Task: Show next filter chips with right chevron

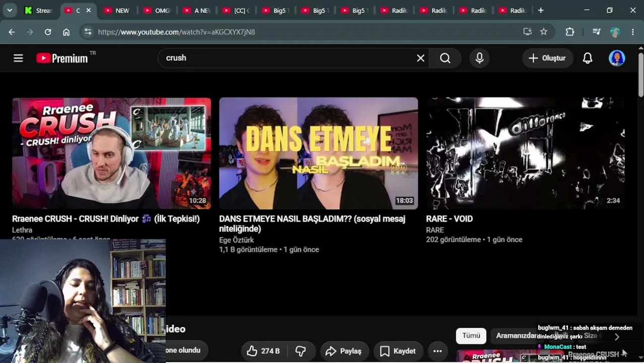Action: click(x=617, y=337)
